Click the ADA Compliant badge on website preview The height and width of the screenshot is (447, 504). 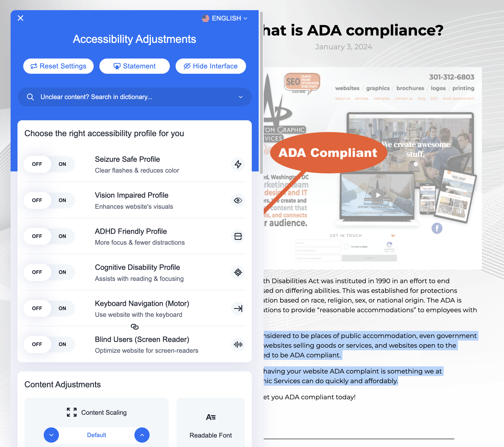(x=328, y=154)
